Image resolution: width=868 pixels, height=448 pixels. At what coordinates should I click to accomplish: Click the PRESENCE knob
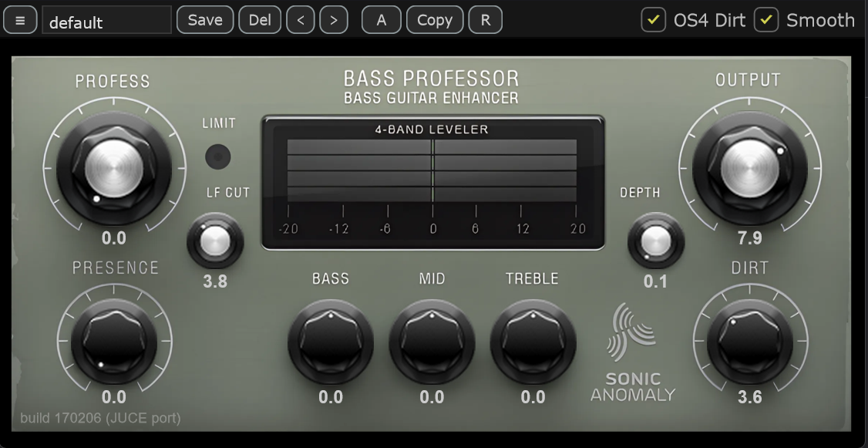(114, 342)
